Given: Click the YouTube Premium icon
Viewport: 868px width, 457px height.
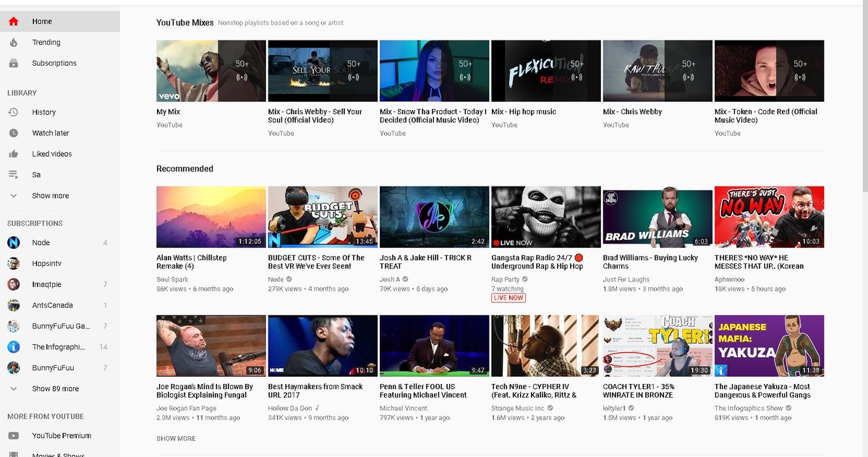Looking at the screenshot, I should [x=13, y=436].
